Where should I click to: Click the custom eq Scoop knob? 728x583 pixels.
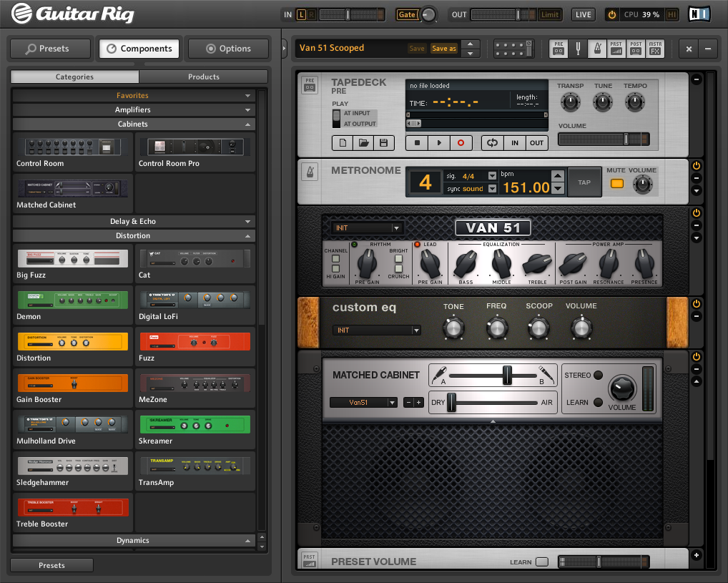point(538,328)
